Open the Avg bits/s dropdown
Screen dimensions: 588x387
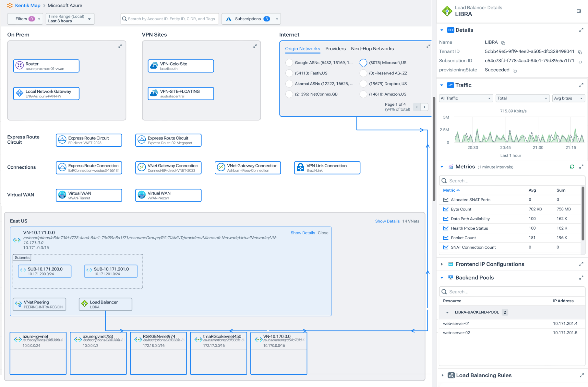(x=568, y=98)
